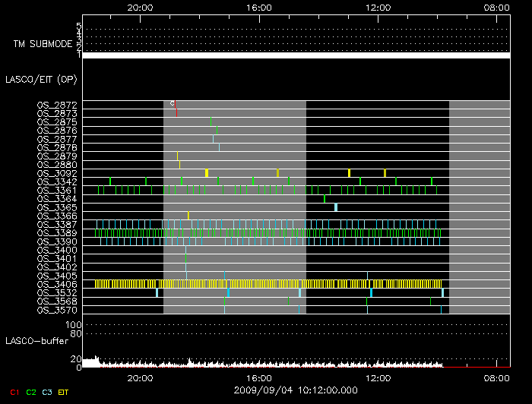Click the green marker in OS_3364 row
532x404 pixels.
325,199
